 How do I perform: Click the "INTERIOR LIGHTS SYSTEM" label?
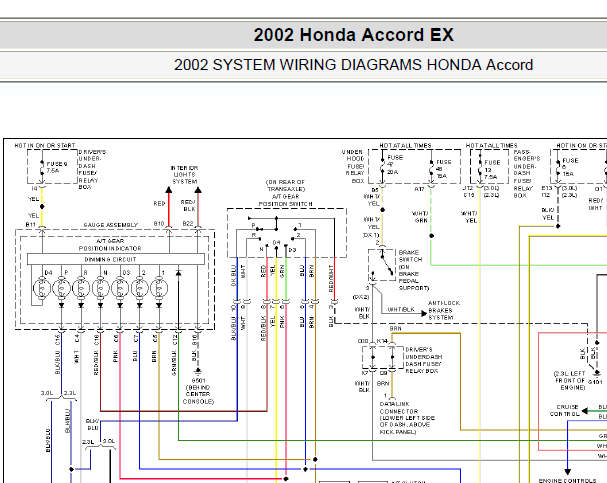tap(184, 175)
